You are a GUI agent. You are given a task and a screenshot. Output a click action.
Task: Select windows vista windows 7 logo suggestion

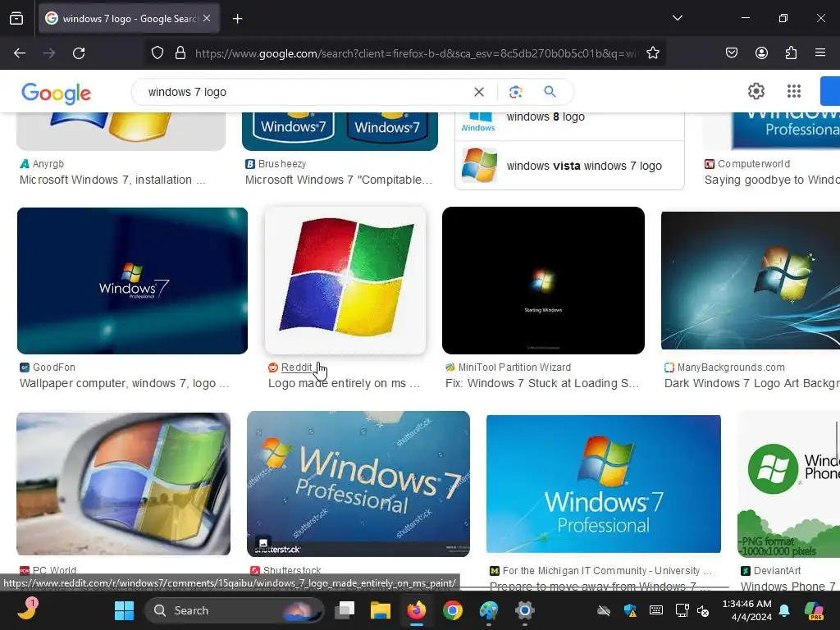coord(569,166)
